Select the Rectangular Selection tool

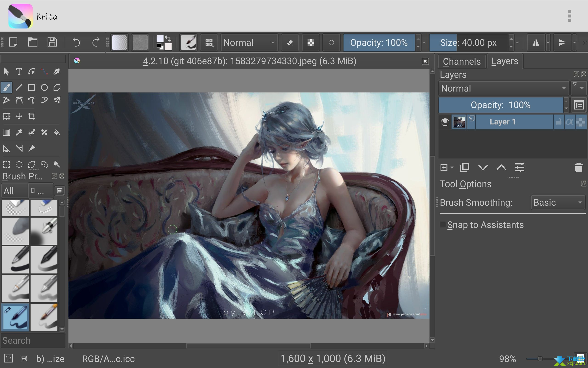click(6, 164)
